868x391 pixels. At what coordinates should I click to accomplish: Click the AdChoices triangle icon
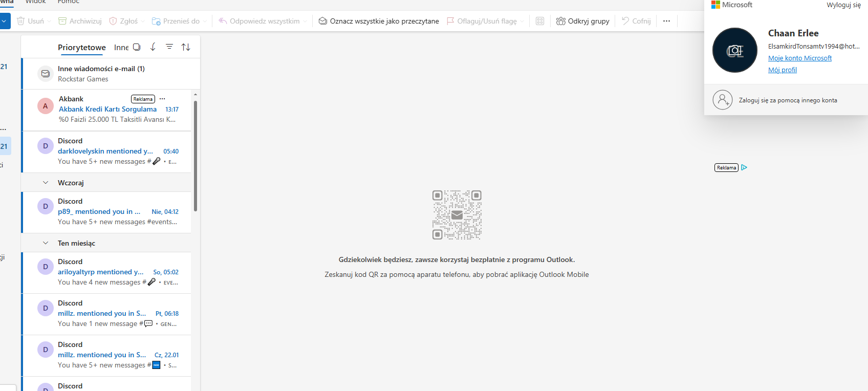[x=744, y=167]
